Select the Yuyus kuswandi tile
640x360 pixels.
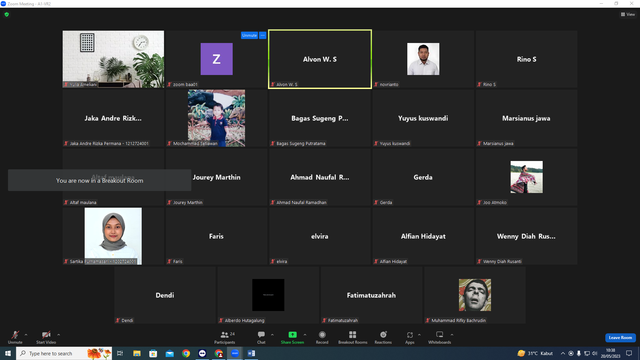pos(423,118)
